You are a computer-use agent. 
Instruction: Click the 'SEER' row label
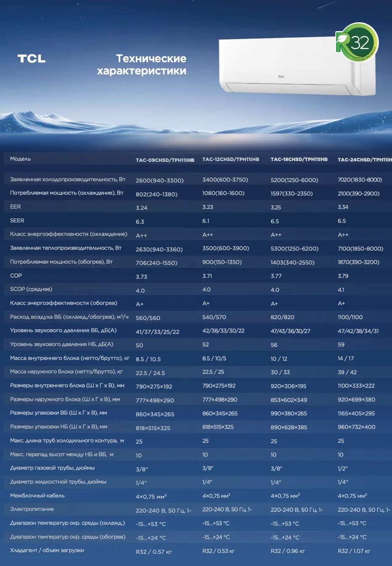pyautogui.click(x=17, y=220)
